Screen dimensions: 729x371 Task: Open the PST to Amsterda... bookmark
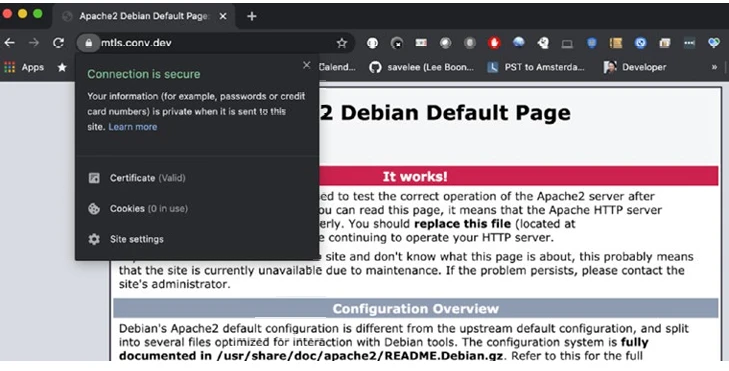pyautogui.click(x=536, y=67)
